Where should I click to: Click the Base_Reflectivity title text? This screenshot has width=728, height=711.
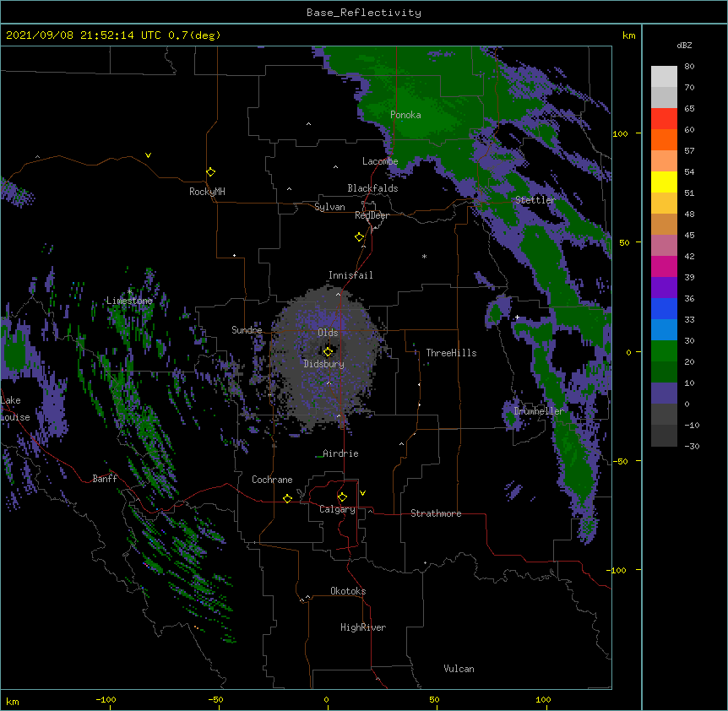[364, 13]
